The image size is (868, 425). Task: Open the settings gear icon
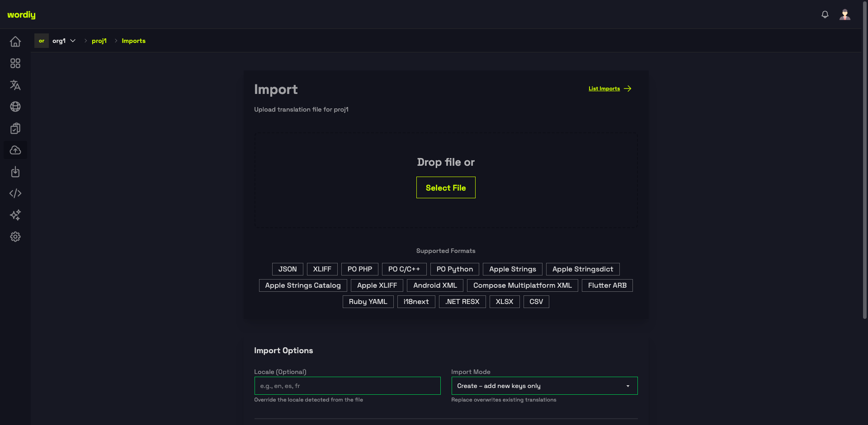click(x=15, y=237)
